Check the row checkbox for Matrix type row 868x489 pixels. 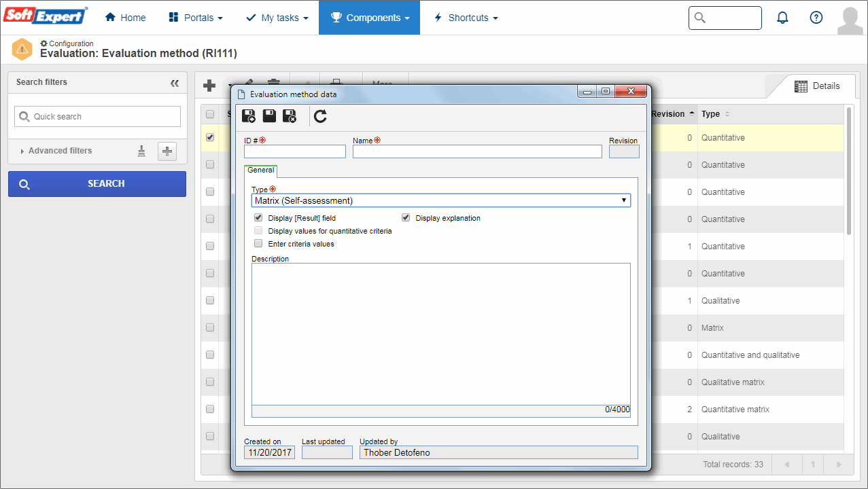[x=210, y=327]
